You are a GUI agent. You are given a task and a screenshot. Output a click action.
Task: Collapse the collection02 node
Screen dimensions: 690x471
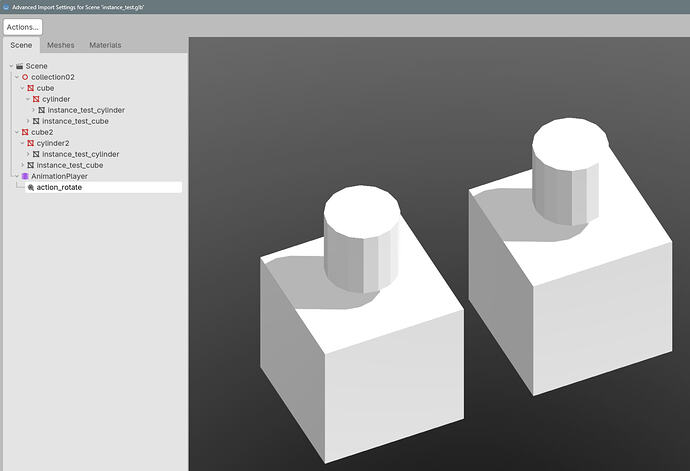pos(17,77)
